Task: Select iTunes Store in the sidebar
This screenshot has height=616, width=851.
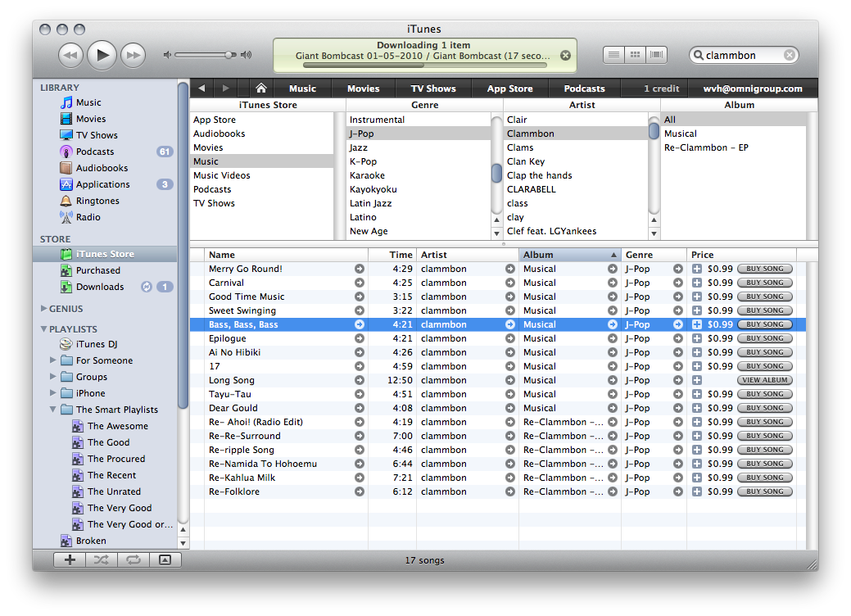Action: click(x=105, y=254)
